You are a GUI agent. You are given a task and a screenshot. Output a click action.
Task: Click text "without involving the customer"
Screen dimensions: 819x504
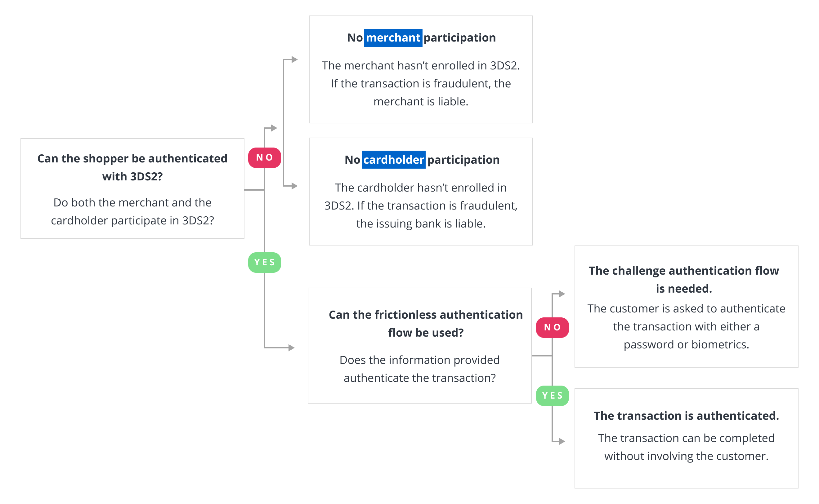point(686,456)
